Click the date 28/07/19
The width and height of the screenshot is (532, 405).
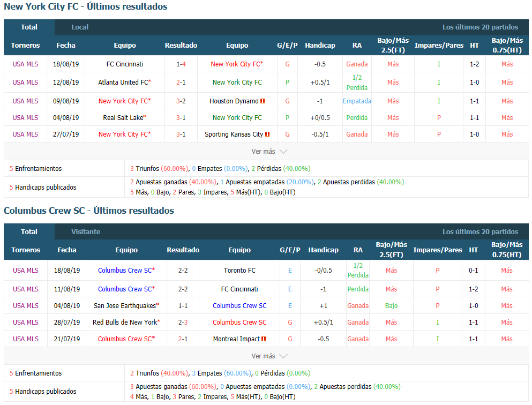67,322
